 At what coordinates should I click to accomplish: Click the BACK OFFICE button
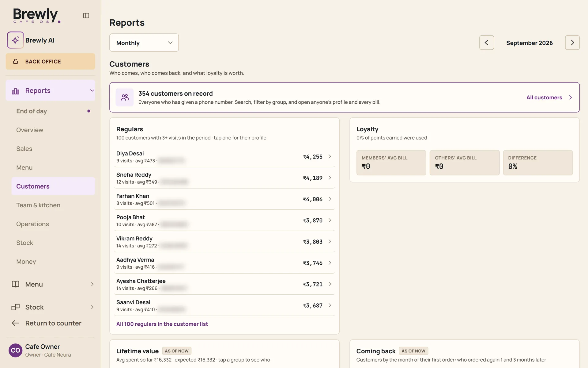point(51,62)
